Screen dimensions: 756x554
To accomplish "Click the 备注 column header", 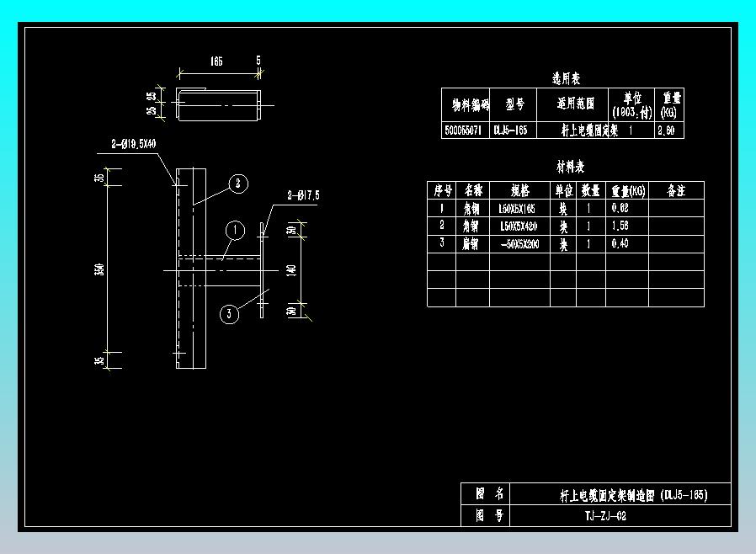I will click(676, 190).
